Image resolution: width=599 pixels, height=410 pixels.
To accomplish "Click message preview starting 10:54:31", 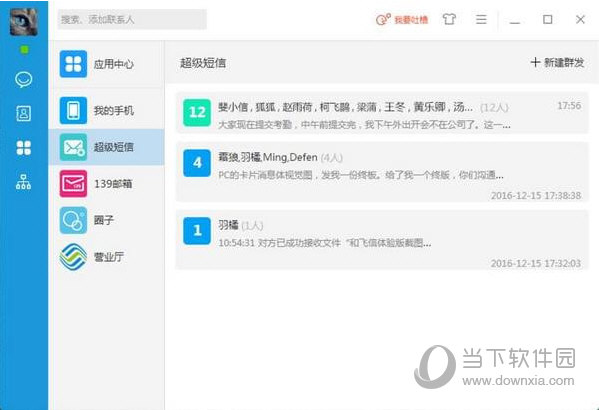I will pos(325,243).
